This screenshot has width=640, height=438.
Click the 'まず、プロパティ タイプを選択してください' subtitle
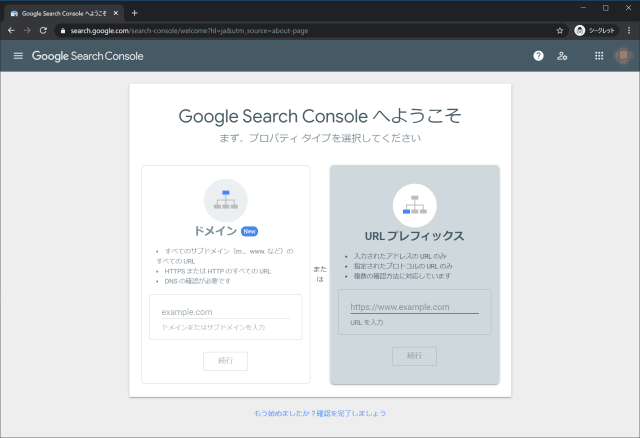(x=320, y=138)
